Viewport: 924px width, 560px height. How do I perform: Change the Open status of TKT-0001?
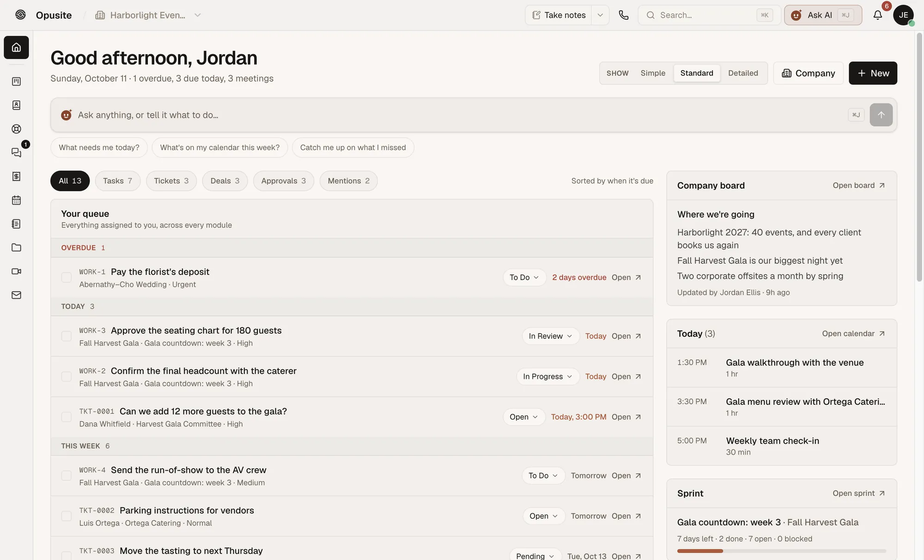point(524,417)
